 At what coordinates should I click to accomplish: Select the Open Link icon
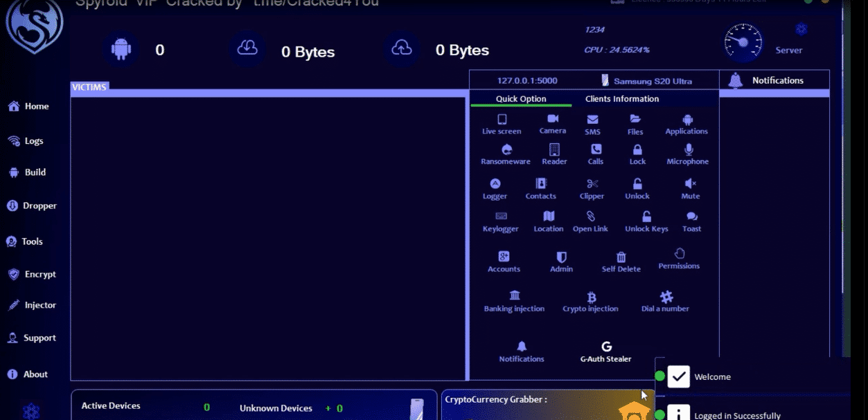coord(590,216)
